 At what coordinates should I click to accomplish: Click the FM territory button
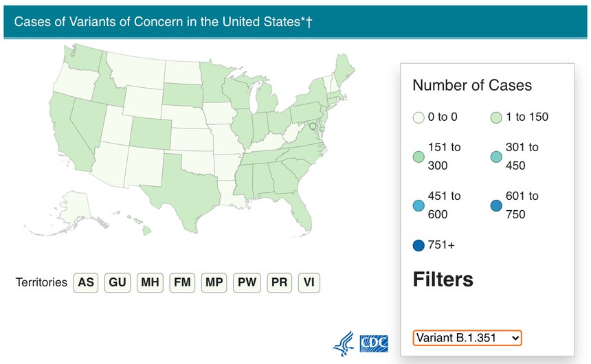182,282
